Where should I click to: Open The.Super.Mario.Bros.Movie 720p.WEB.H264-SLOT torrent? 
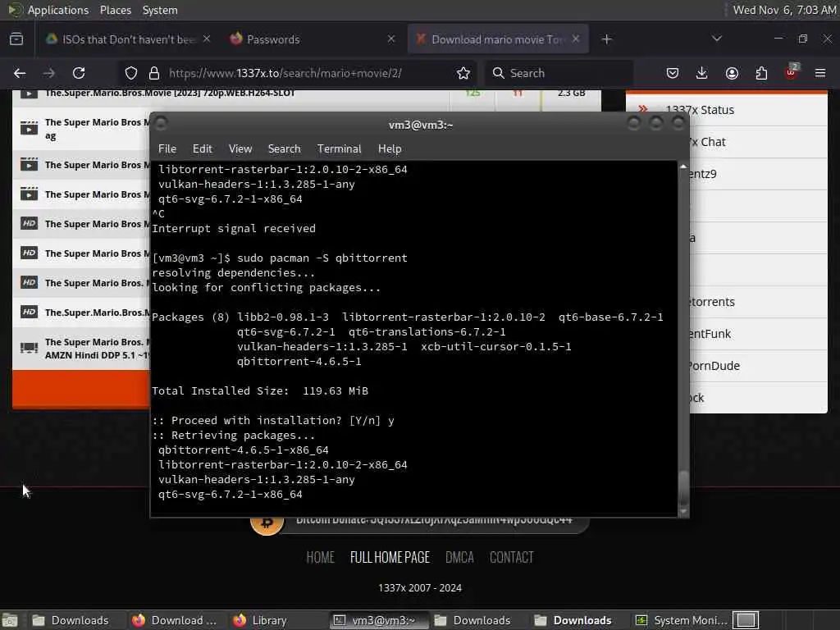170,94
